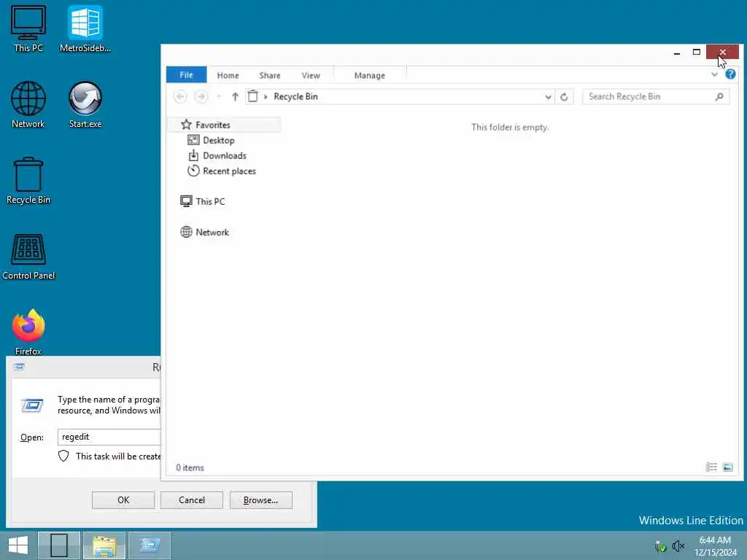747x560 pixels.
Task: Click the Forward arrow in Explorer
Action: (x=201, y=97)
